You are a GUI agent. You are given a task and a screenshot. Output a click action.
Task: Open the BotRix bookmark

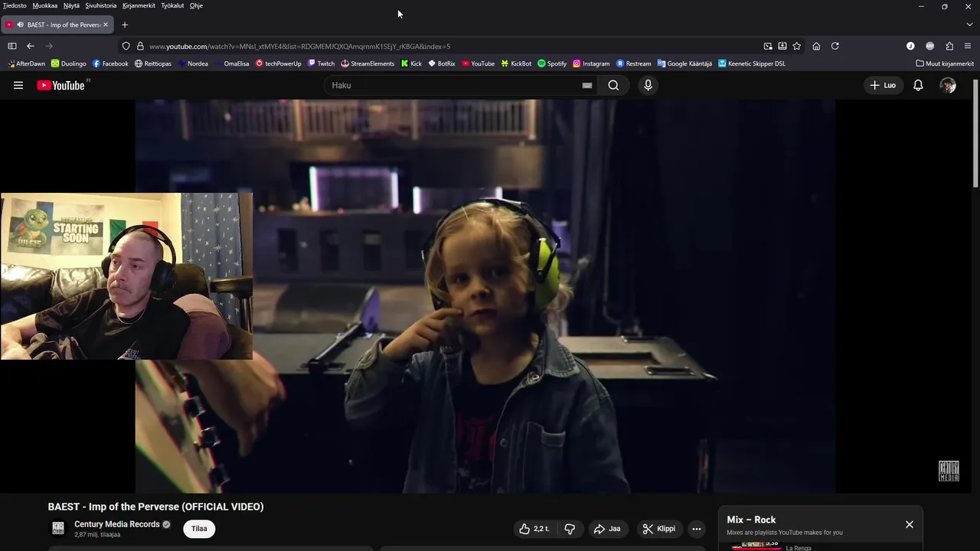click(442, 64)
